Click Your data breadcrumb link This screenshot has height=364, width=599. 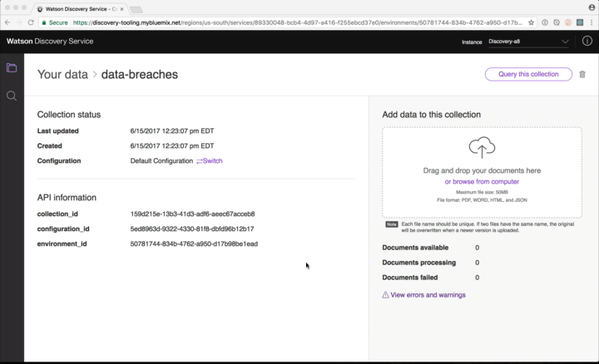(62, 75)
